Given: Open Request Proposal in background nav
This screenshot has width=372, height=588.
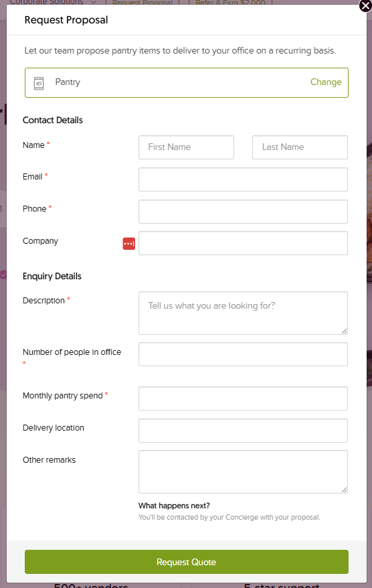Looking at the screenshot, I should (x=143, y=3).
